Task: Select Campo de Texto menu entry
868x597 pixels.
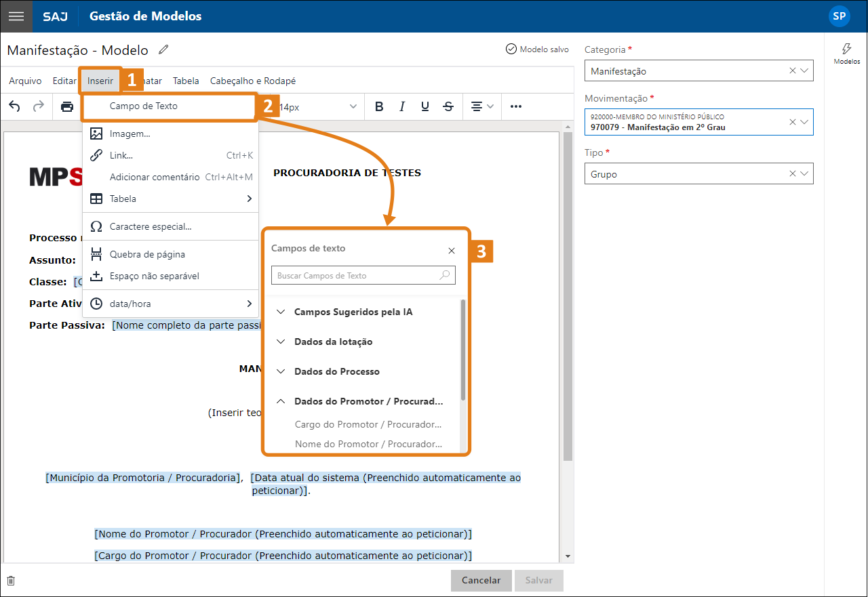Action: point(144,106)
